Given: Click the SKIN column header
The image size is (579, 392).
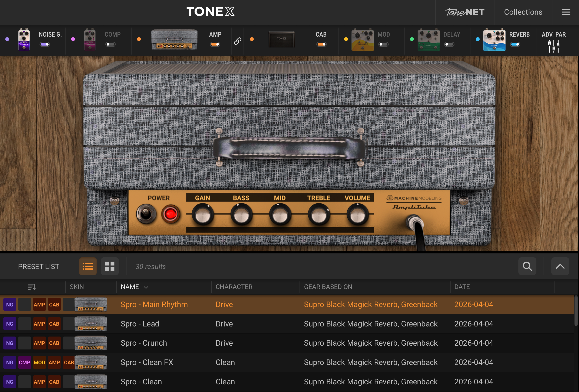Looking at the screenshot, I should 77,287.
